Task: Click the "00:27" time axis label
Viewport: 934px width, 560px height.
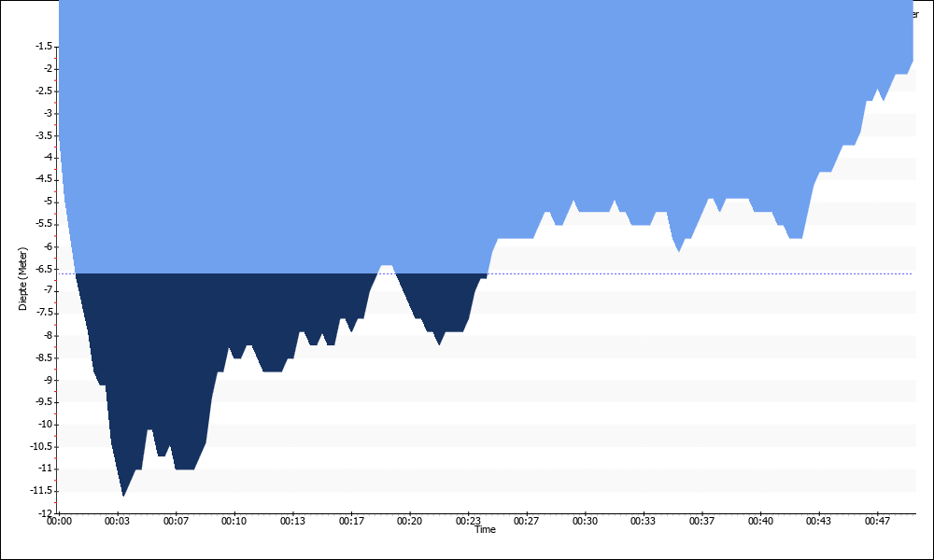Action: (x=526, y=522)
